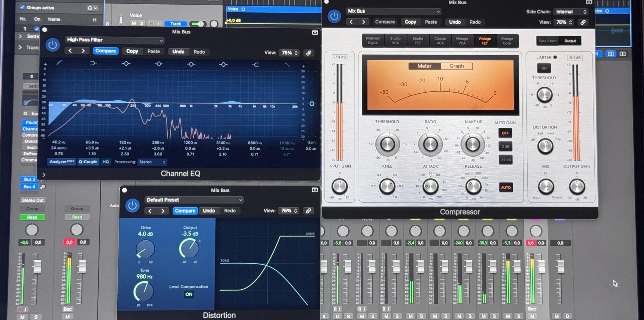Screen dimensions: 644x320
Task: Click Undo in the Compressor window
Action: click(454, 22)
